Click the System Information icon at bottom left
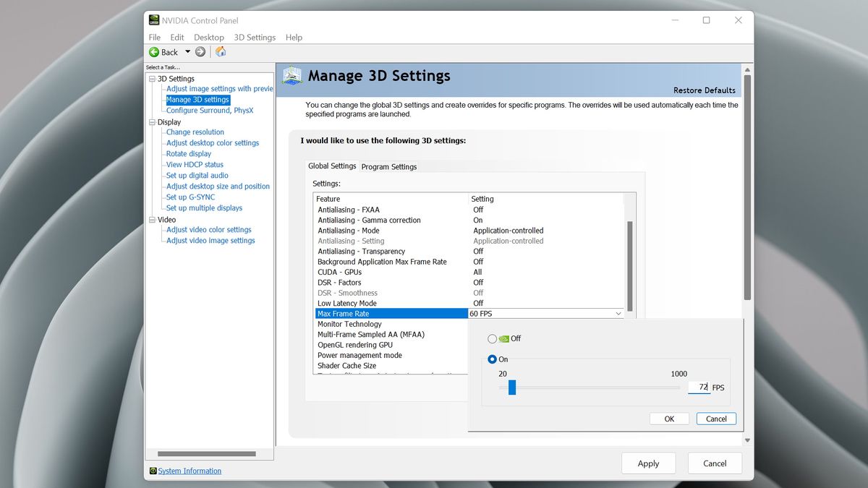 [153, 471]
